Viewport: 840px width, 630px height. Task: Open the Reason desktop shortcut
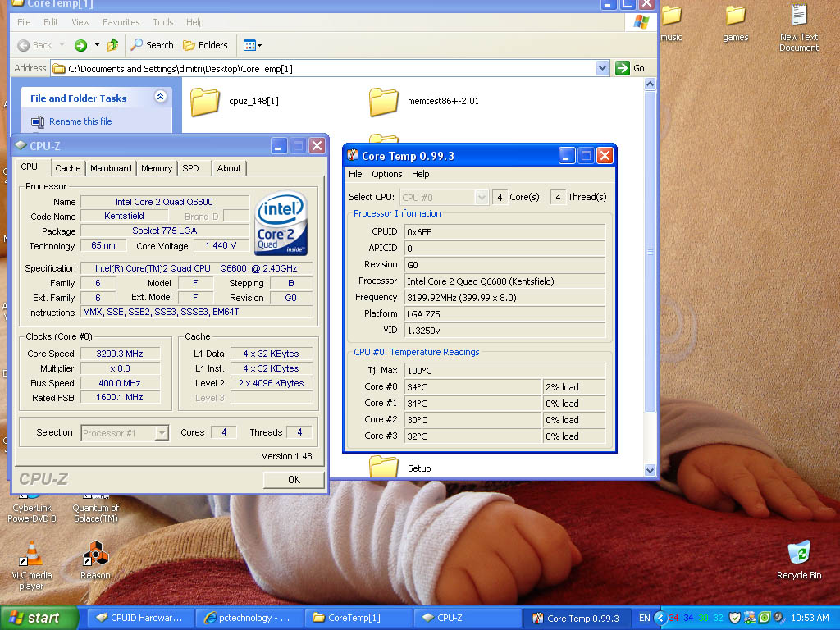click(95, 555)
